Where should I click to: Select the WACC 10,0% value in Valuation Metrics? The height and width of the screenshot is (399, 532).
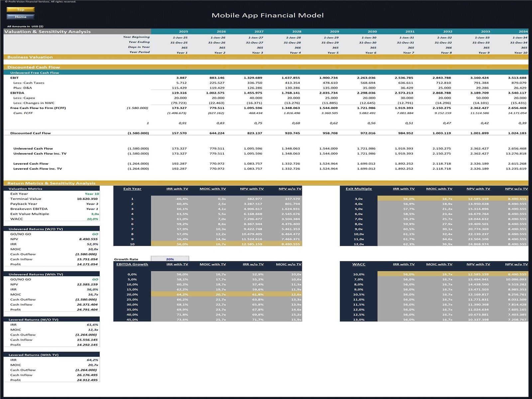click(x=92, y=219)
